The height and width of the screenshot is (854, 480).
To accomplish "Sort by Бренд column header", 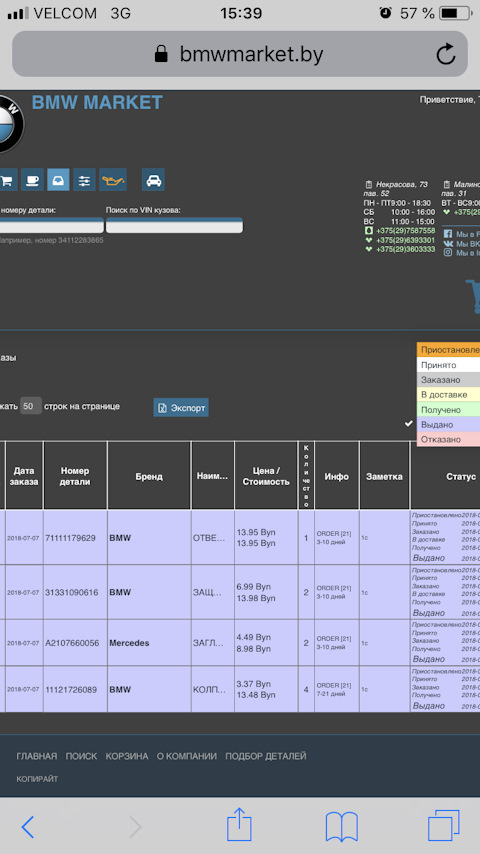I will coord(149,476).
